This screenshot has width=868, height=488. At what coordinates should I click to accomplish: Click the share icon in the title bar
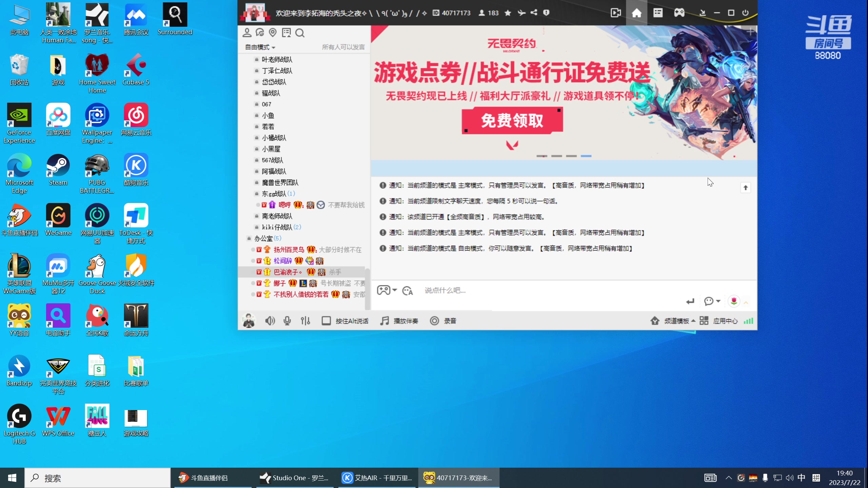[x=533, y=13]
